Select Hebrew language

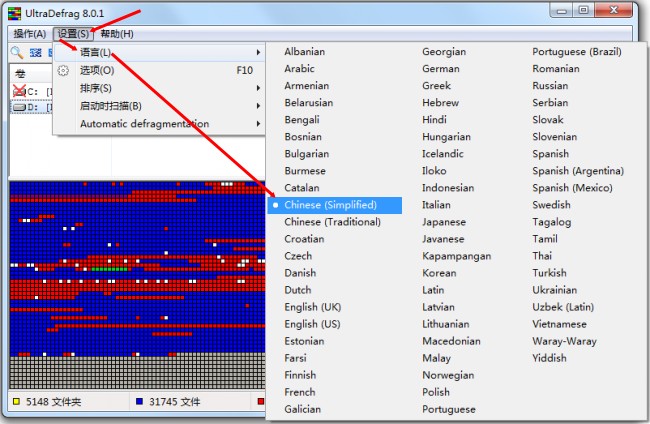click(440, 103)
